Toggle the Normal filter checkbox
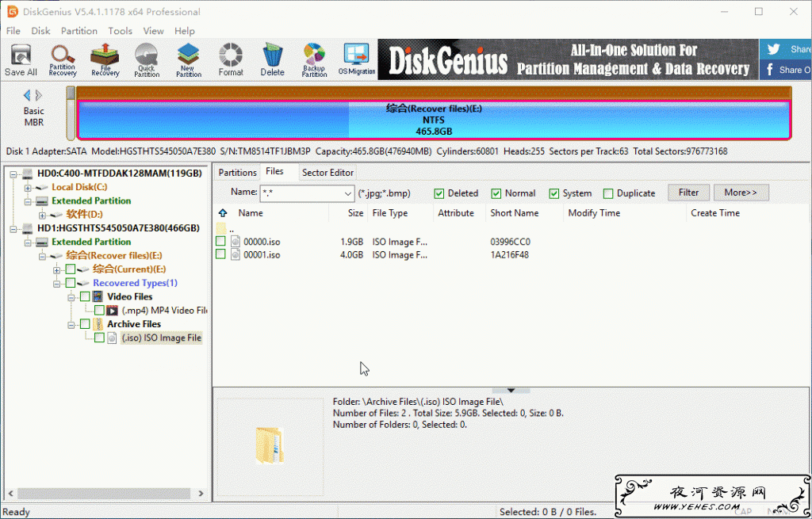 (496, 193)
